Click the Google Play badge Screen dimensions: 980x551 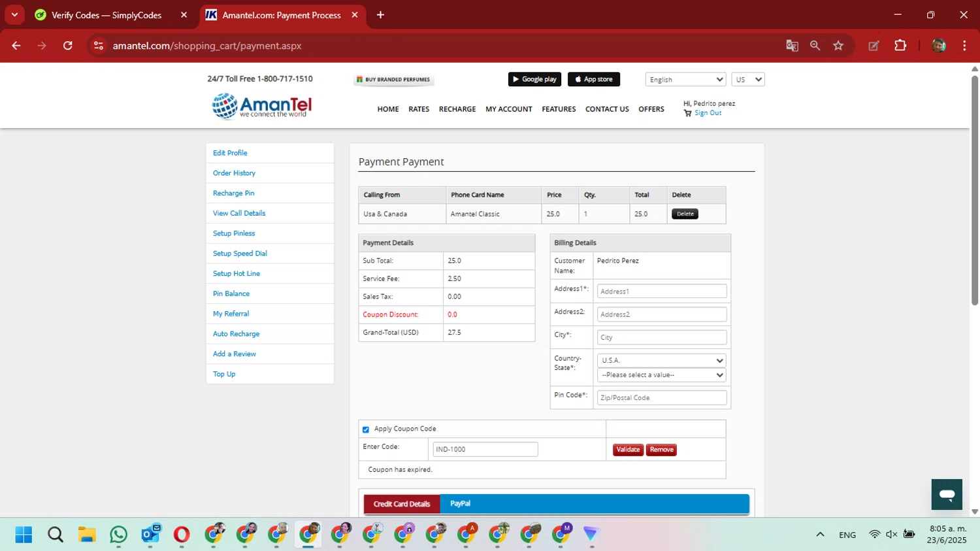(x=534, y=79)
